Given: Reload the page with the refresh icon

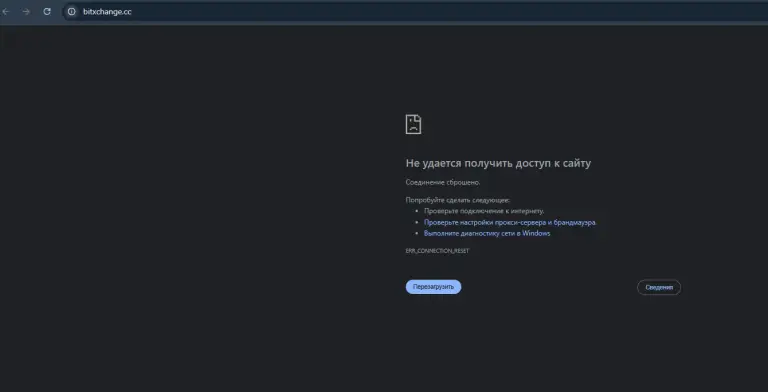Looking at the screenshot, I should pos(47,11).
